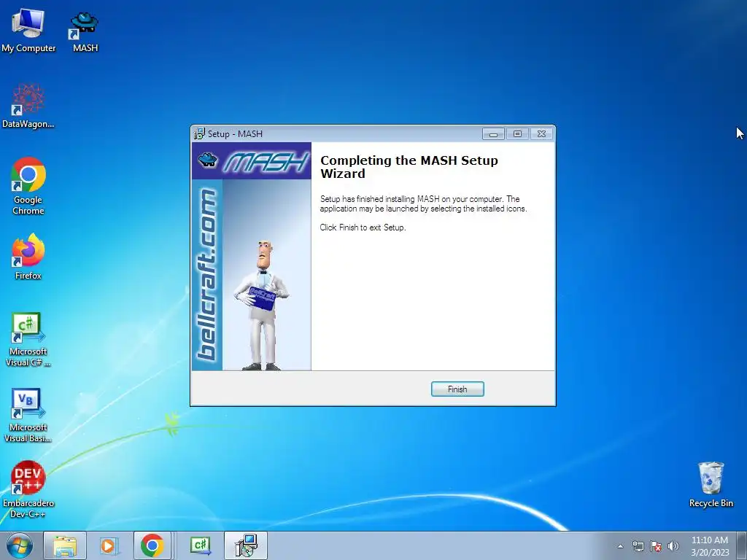Click Finish to exit MASH Setup
Image resolution: width=747 pixels, height=560 pixels.
click(x=457, y=389)
